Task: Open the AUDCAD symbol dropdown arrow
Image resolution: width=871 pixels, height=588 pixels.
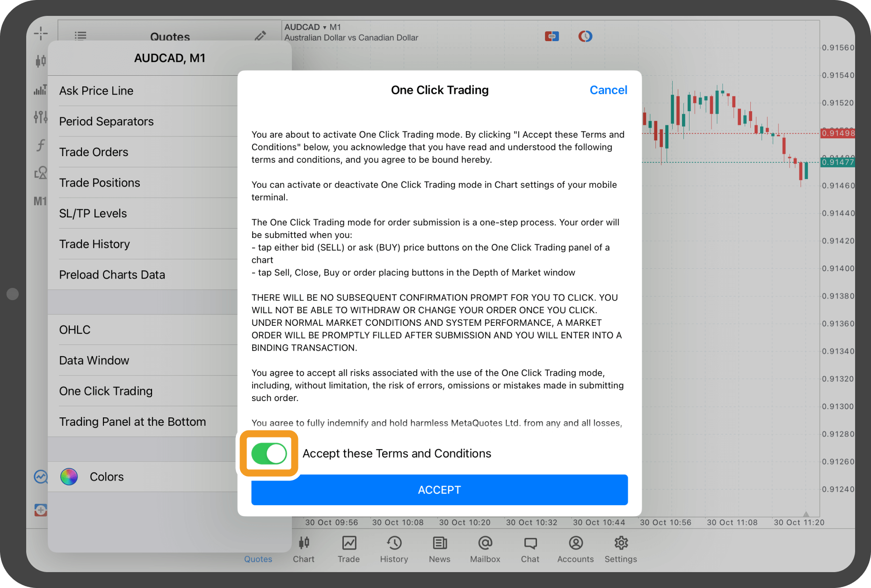Action: pos(325,28)
